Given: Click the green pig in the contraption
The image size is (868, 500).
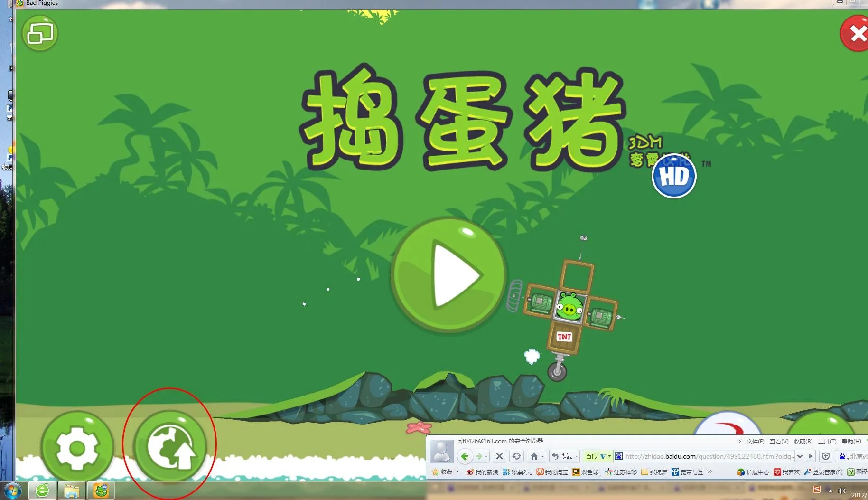Looking at the screenshot, I should pyautogui.click(x=569, y=307).
